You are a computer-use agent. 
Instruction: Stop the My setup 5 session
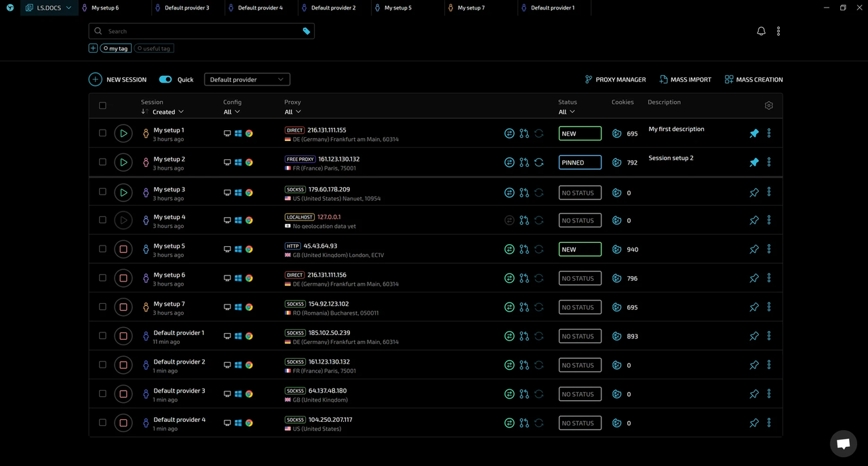pyautogui.click(x=123, y=250)
